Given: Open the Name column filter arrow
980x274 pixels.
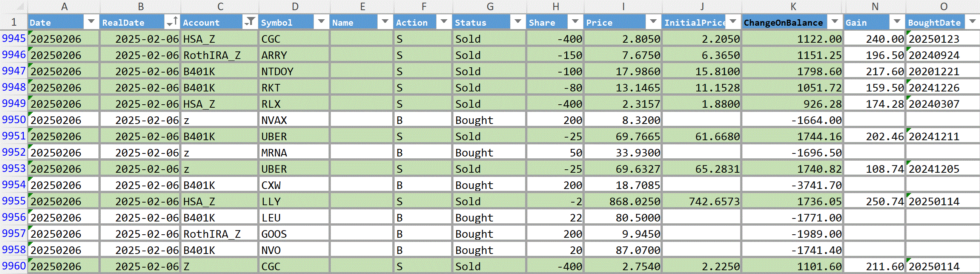Looking at the screenshot, I should [385, 22].
